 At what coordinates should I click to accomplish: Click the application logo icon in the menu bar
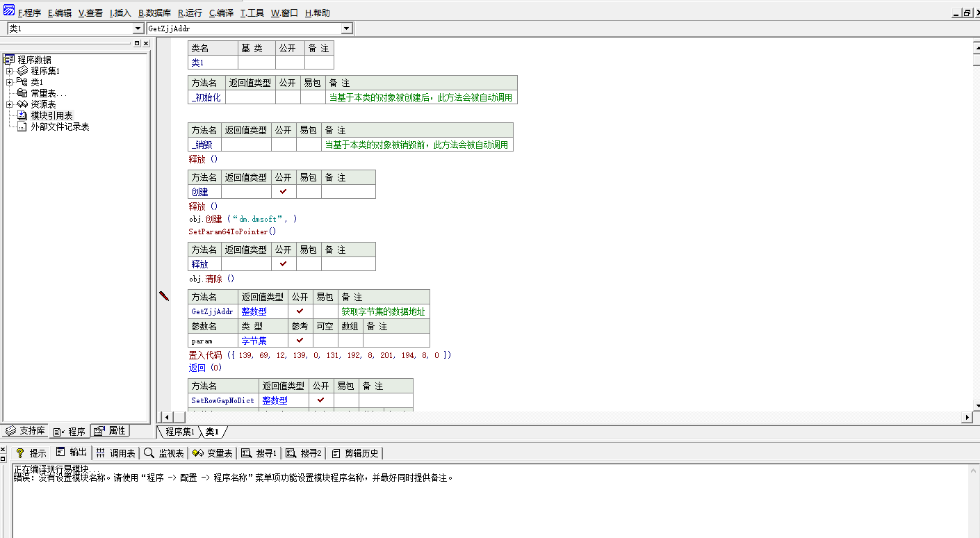9,10
